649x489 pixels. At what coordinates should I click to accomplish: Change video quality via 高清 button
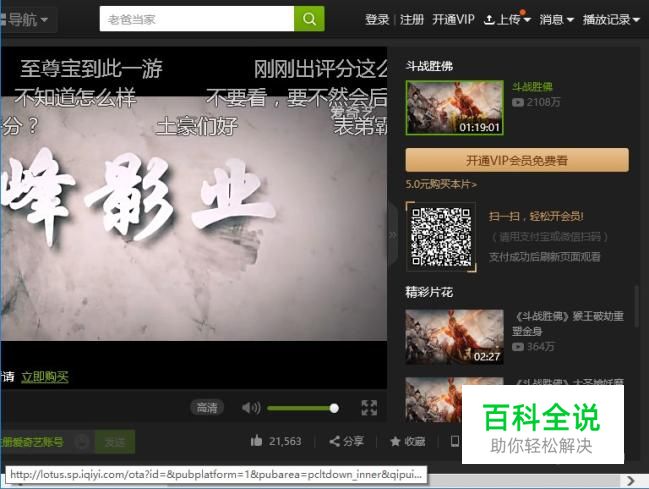tap(207, 408)
